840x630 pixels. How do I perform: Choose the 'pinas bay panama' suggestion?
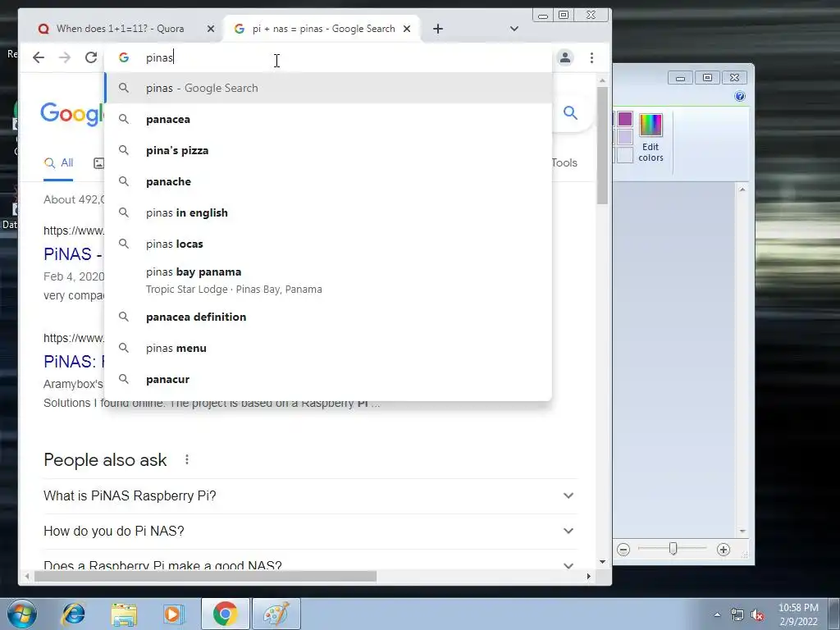328,281
